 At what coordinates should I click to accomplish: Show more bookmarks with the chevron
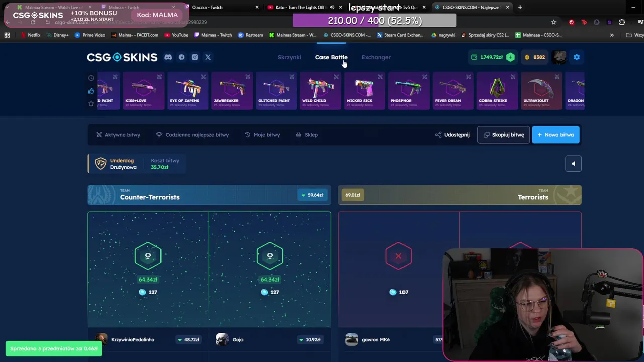612,35
